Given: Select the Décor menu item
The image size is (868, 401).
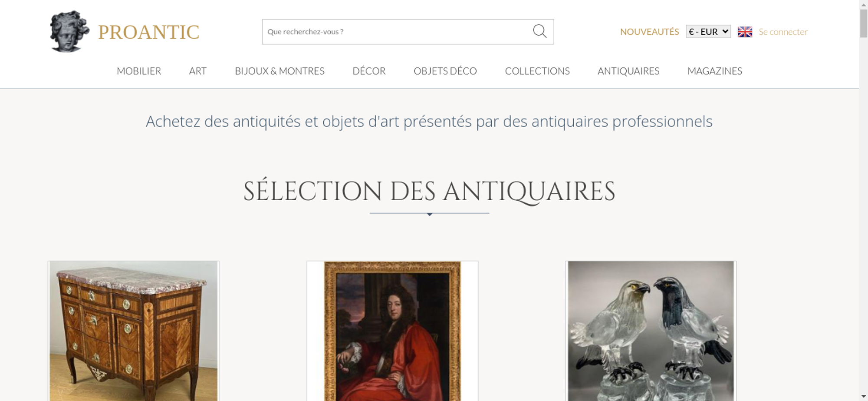Looking at the screenshot, I should coord(369,71).
